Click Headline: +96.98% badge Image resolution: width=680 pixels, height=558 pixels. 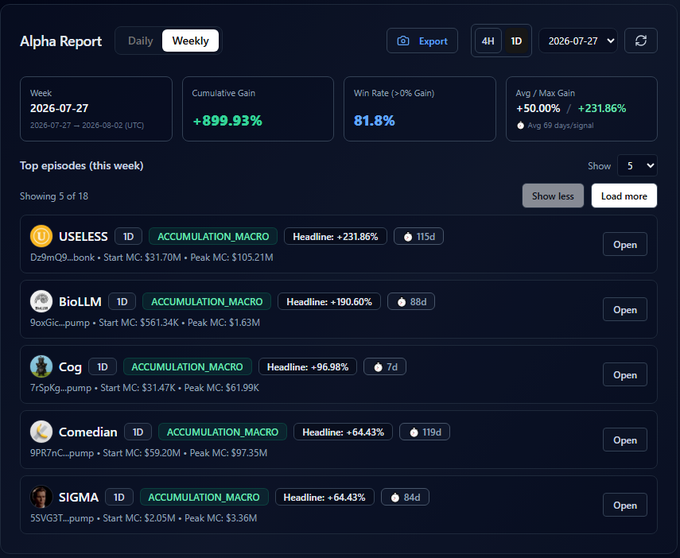click(307, 367)
